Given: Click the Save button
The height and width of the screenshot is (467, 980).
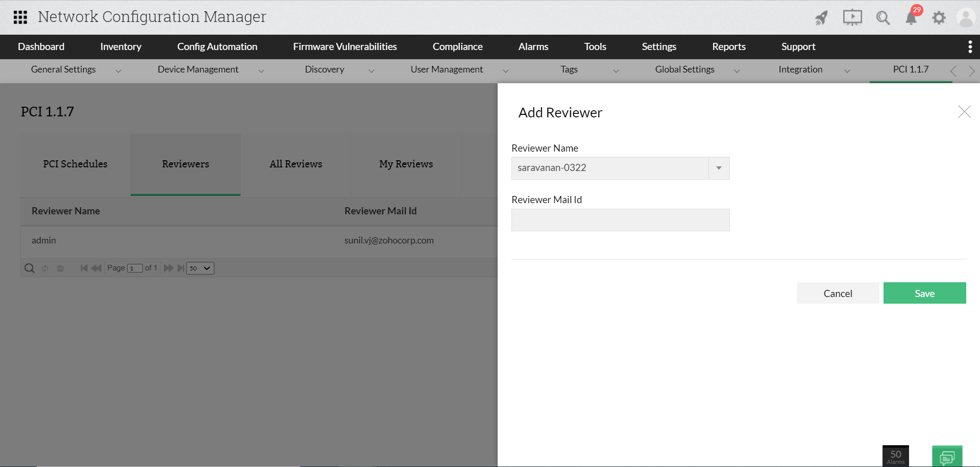Looking at the screenshot, I should 924,293.
